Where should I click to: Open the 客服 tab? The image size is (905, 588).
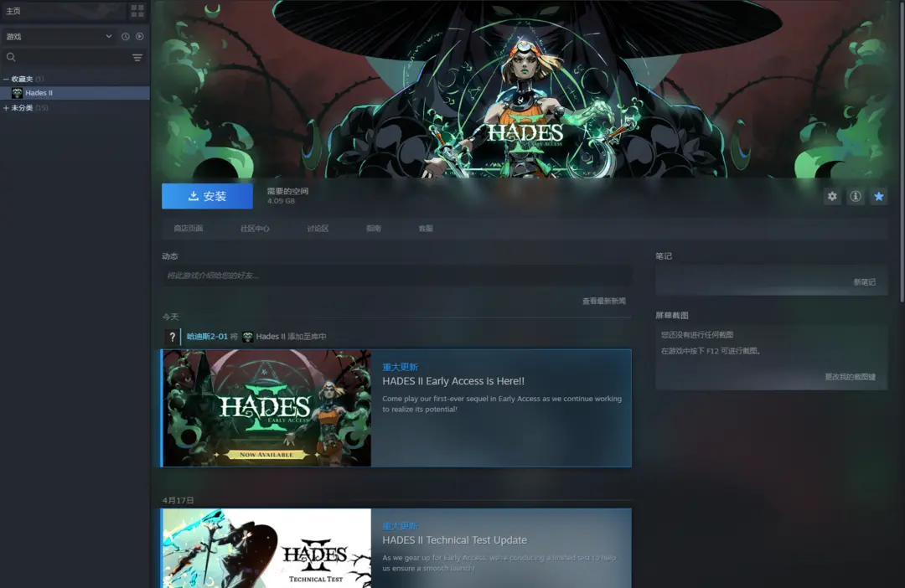[x=426, y=229]
